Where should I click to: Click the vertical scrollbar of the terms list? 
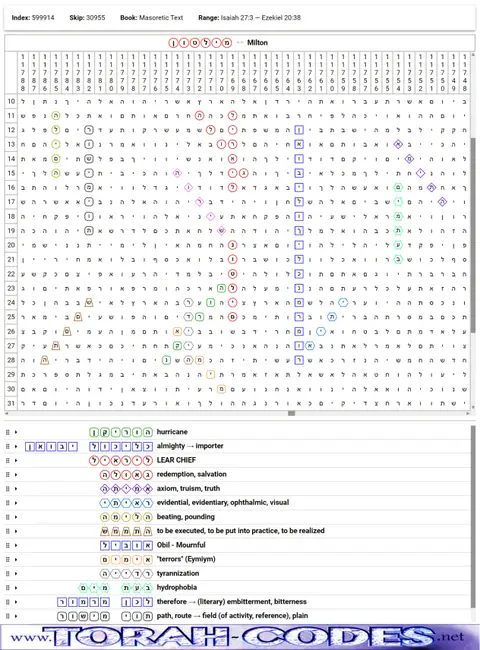(x=473, y=517)
